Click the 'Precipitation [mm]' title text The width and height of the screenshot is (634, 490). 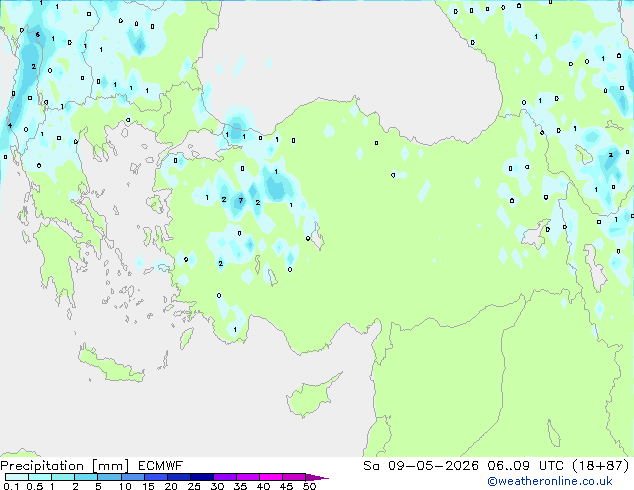tap(64, 466)
